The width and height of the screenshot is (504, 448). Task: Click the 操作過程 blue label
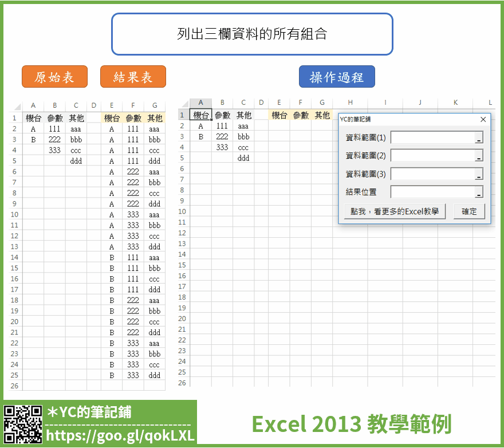(x=337, y=77)
